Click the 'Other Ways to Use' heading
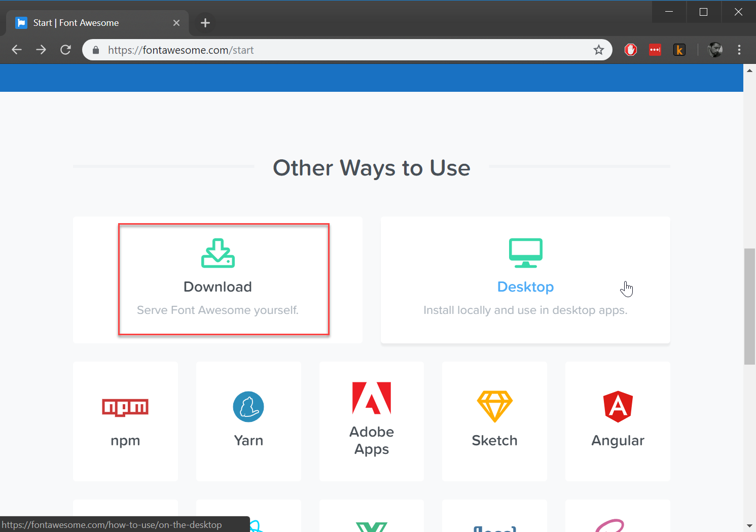 pyautogui.click(x=372, y=168)
